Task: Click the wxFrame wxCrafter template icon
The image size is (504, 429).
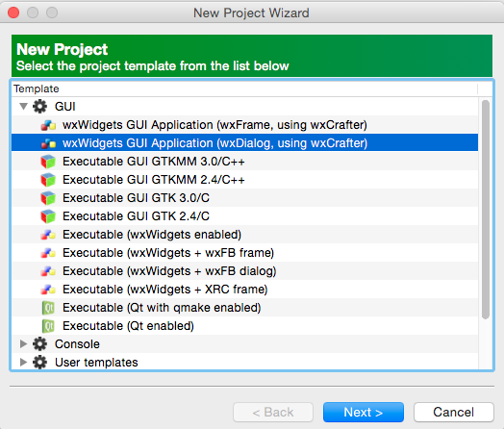Action: (48, 125)
